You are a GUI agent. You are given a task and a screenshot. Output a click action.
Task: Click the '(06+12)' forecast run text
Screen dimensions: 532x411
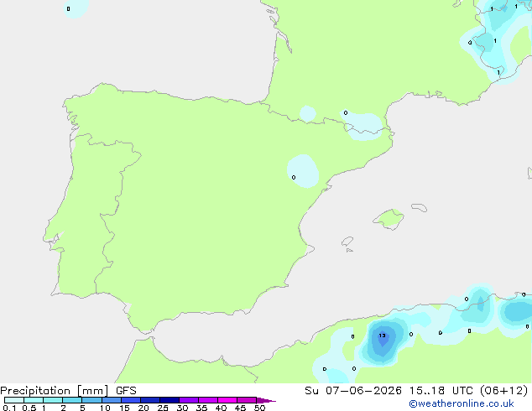(x=504, y=391)
